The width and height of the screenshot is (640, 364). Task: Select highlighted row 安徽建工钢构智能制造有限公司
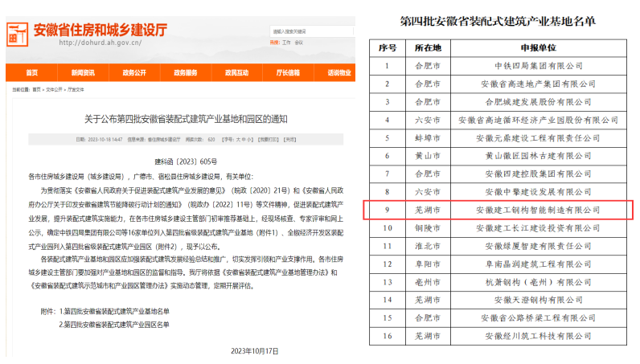tap(523, 209)
